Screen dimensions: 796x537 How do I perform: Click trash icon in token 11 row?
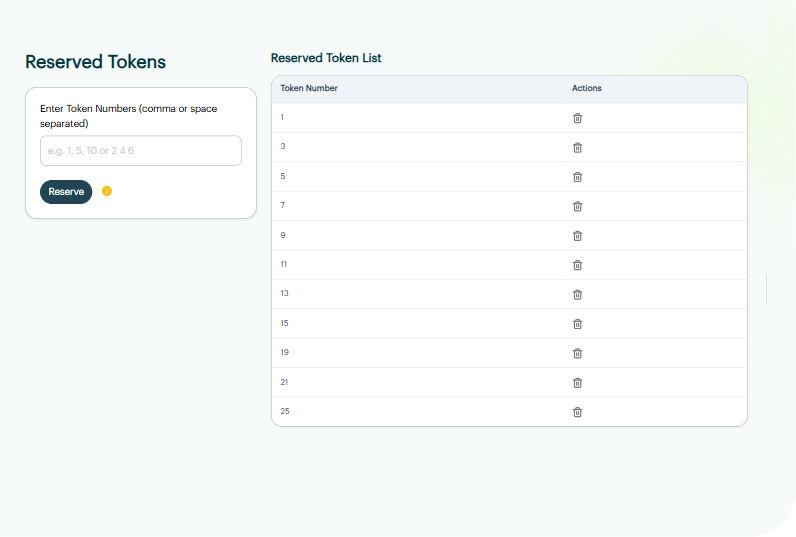(577, 265)
